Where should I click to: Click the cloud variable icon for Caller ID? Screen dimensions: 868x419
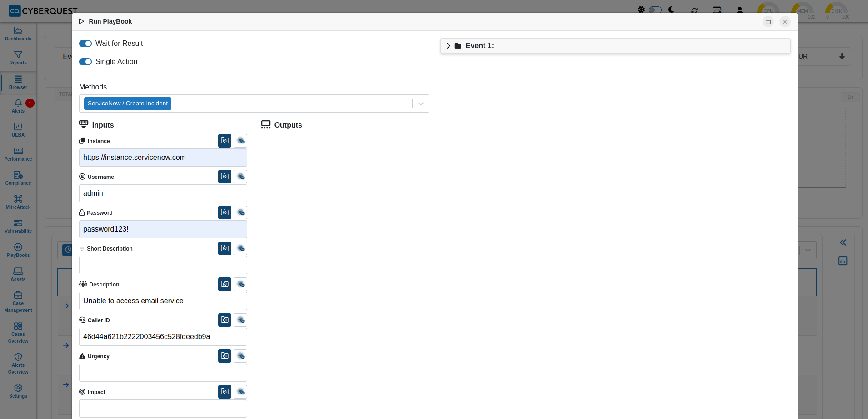point(240,320)
